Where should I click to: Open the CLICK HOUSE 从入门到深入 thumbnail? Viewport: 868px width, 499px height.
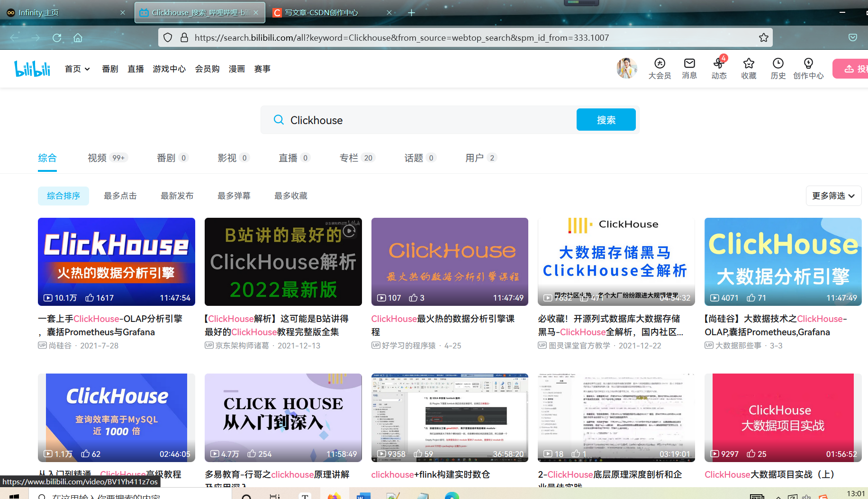click(283, 418)
